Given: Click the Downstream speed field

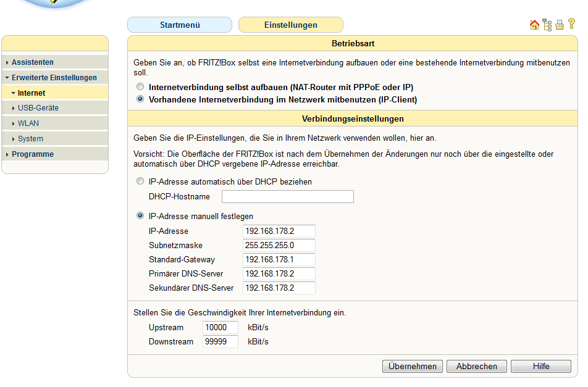Looking at the screenshot, I should 220,342.
